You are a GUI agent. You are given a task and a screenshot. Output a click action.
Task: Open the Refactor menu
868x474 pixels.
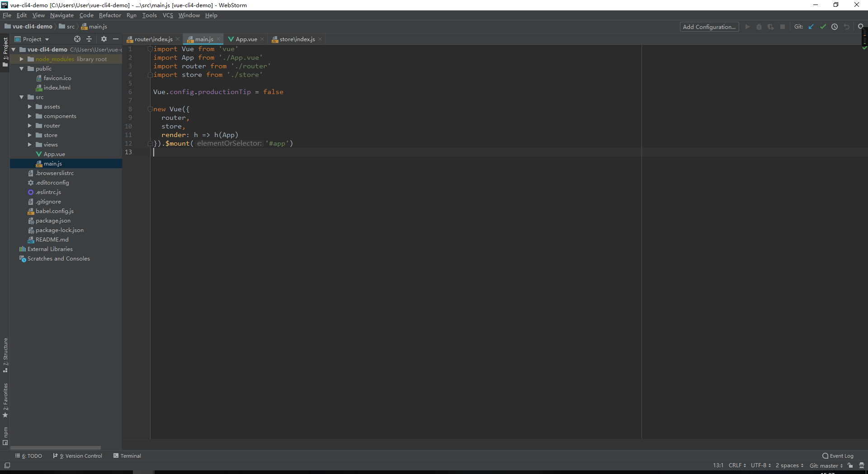click(110, 15)
